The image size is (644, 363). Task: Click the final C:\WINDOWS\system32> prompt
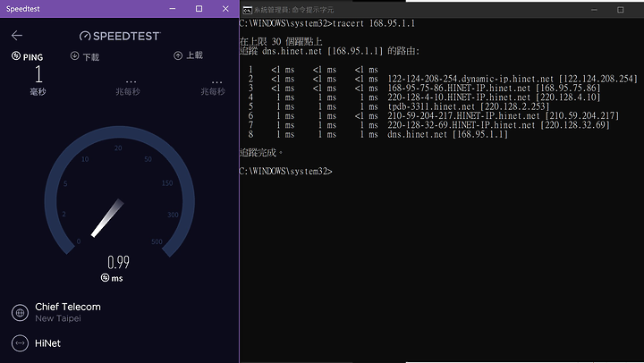pos(285,172)
